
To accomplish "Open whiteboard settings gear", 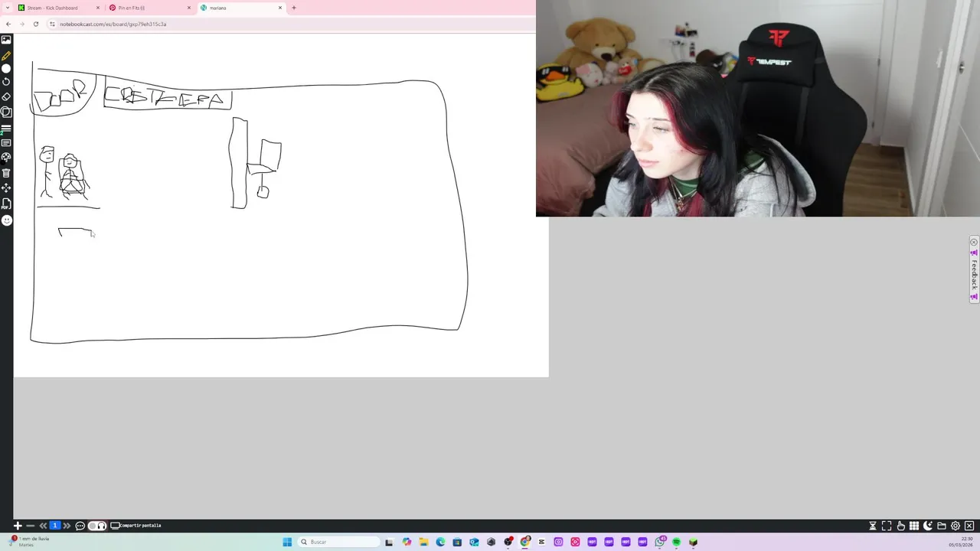I will (x=955, y=526).
